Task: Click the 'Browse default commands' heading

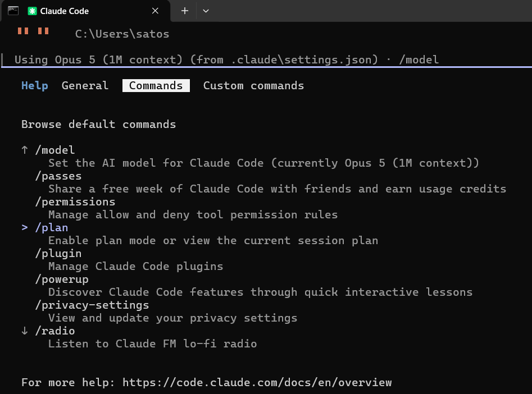Action: tap(98, 124)
